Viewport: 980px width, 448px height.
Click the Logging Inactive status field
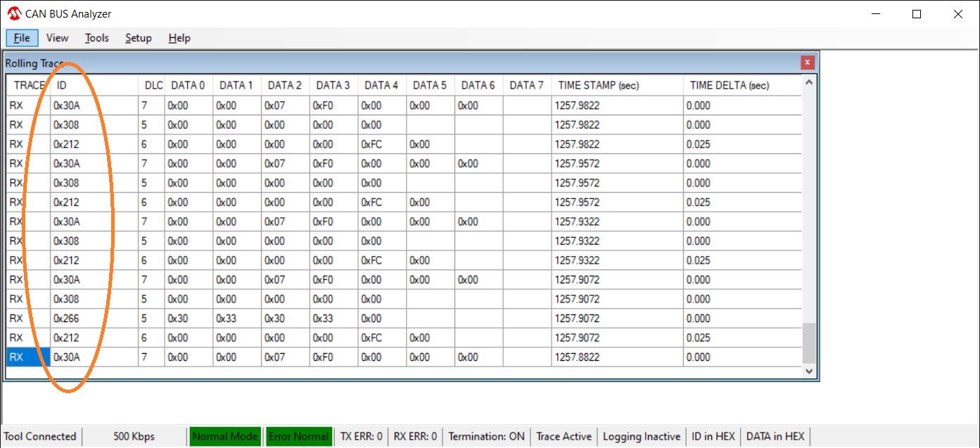(x=642, y=436)
